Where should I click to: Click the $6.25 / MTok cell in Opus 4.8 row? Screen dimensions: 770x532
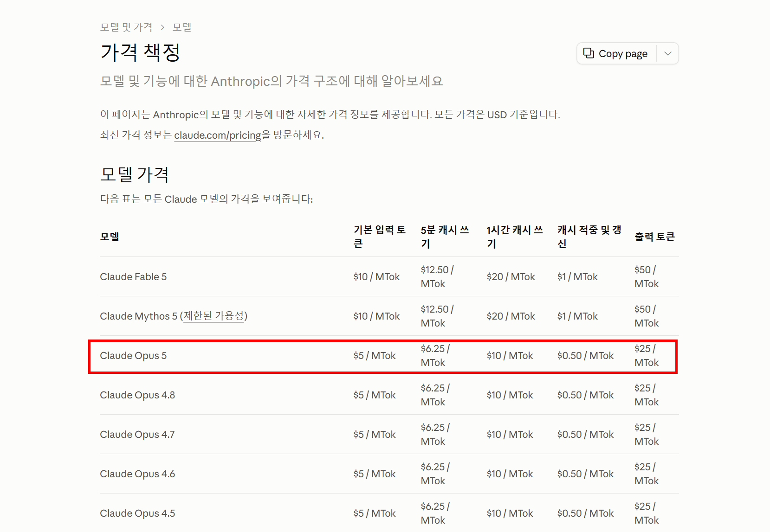pos(435,395)
